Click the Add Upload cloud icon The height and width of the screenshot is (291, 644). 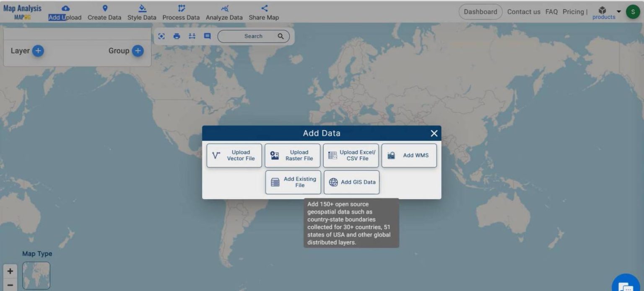coord(65,8)
